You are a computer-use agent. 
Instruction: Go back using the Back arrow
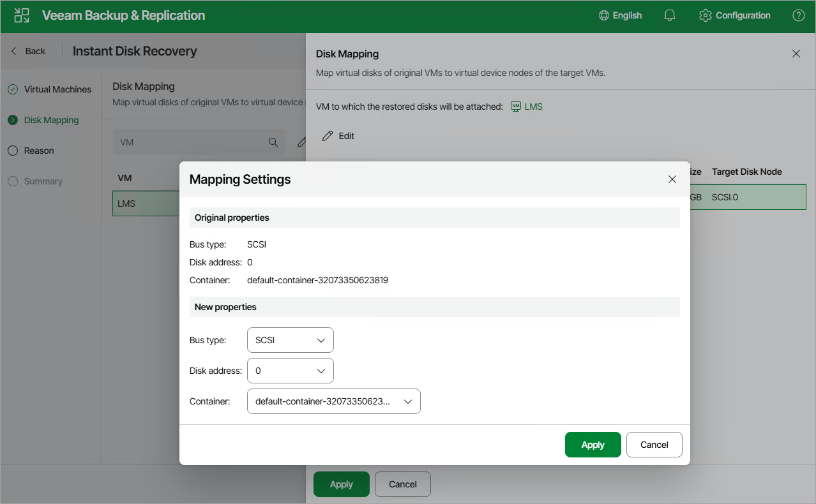coord(28,51)
